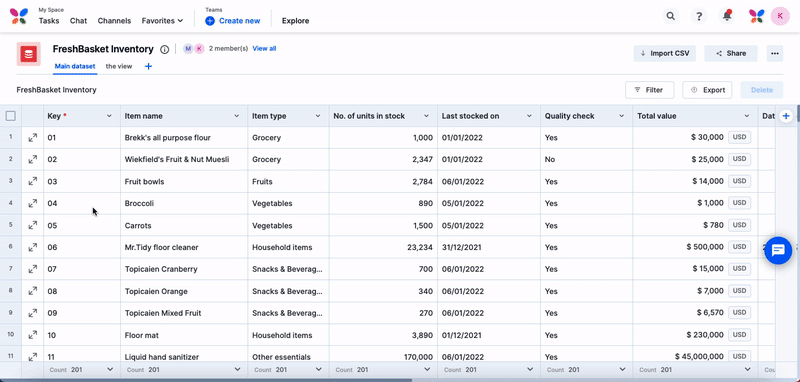Open the search magnifier icon
Image resolution: width=800 pixels, height=382 pixels.
671,16
